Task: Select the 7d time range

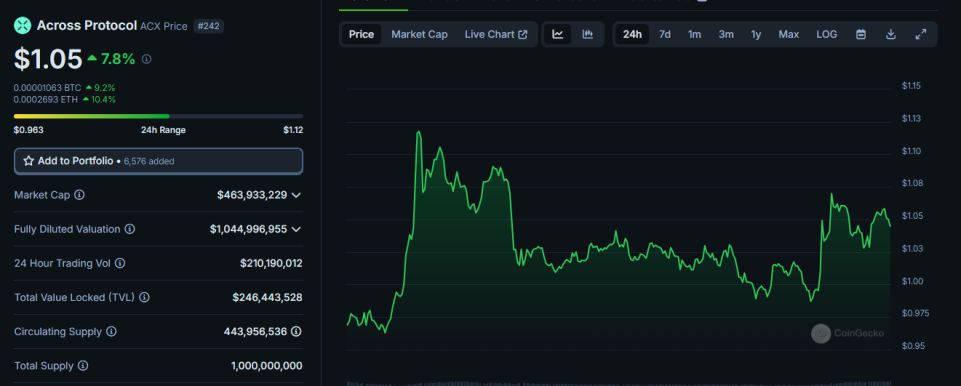Action: point(664,34)
